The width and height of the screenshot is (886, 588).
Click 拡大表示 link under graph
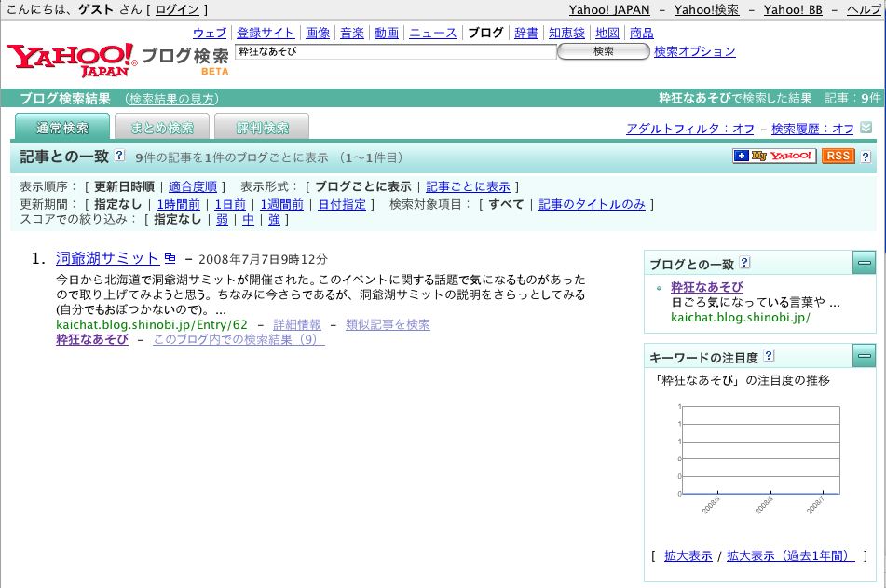click(x=688, y=555)
